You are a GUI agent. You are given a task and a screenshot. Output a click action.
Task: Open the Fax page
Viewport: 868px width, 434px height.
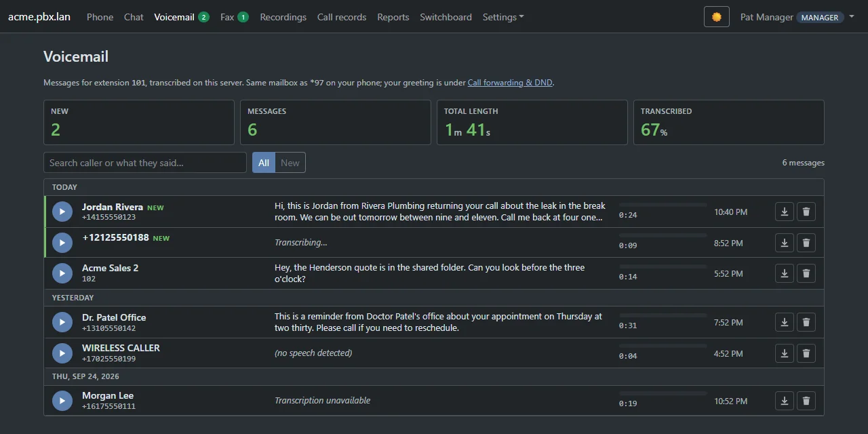point(235,17)
